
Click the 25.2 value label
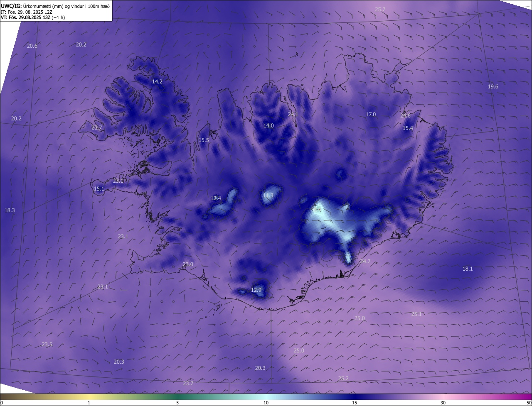(343, 378)
